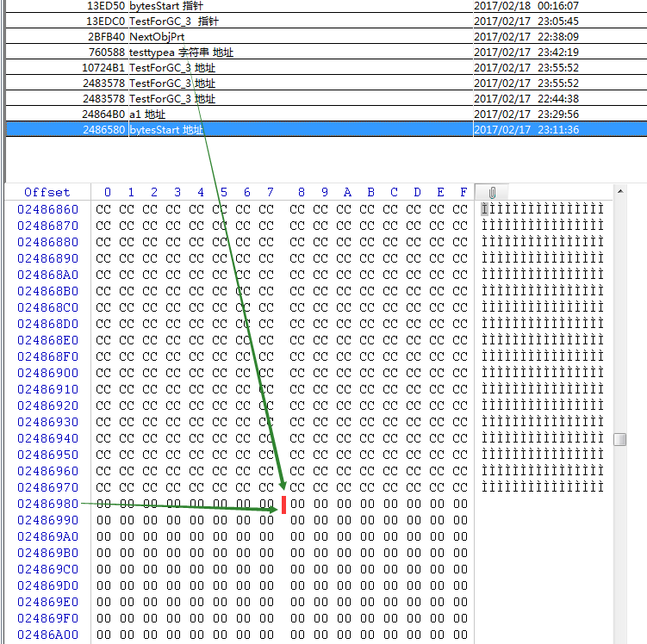The image size is (647, 644).
Task: Click the 00 byte in column 0 of row 024869D0
Action: coord(103,585)
